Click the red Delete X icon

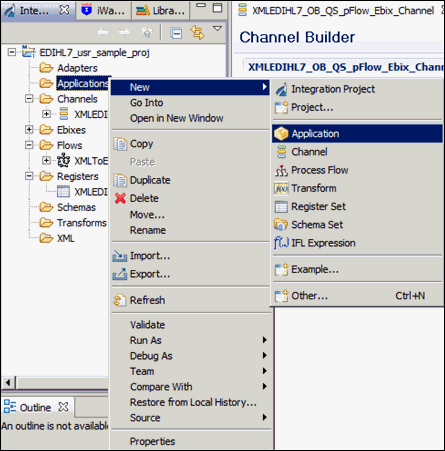tap(120, 198)
